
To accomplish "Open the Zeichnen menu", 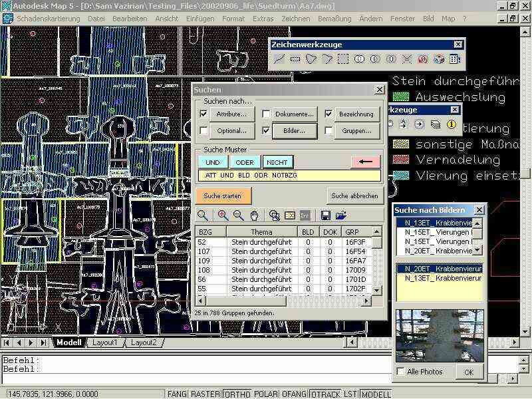I will (x=295, y=19).
